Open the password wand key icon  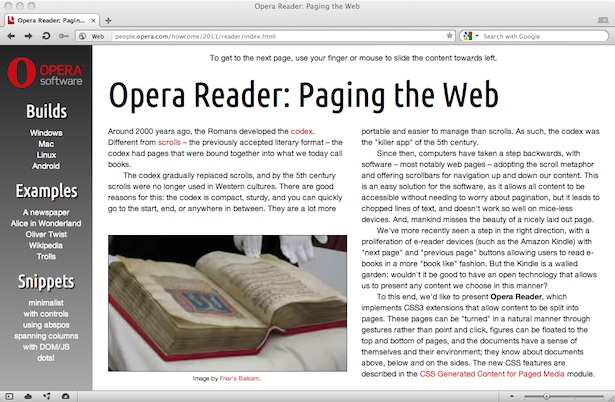(x=64, y=36)
